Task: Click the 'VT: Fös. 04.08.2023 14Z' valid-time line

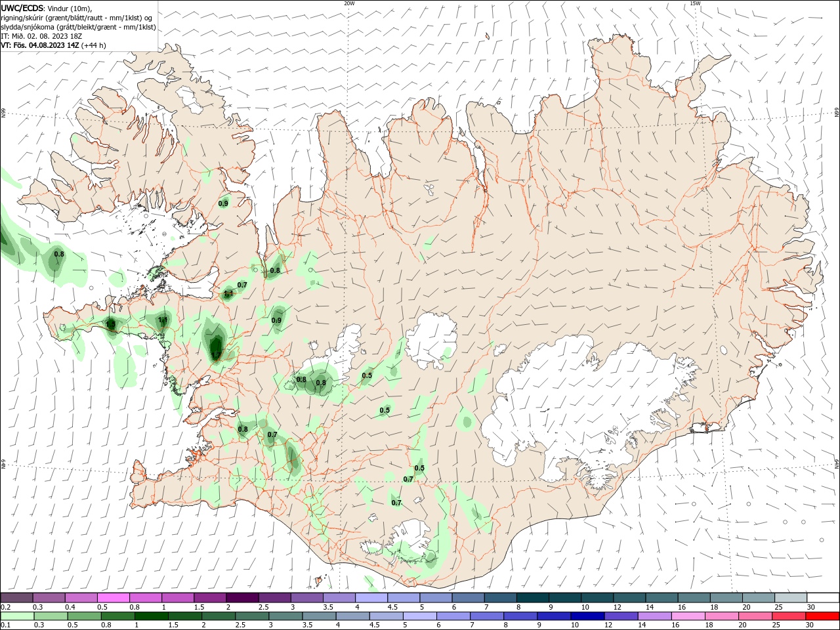Action: 39,45
